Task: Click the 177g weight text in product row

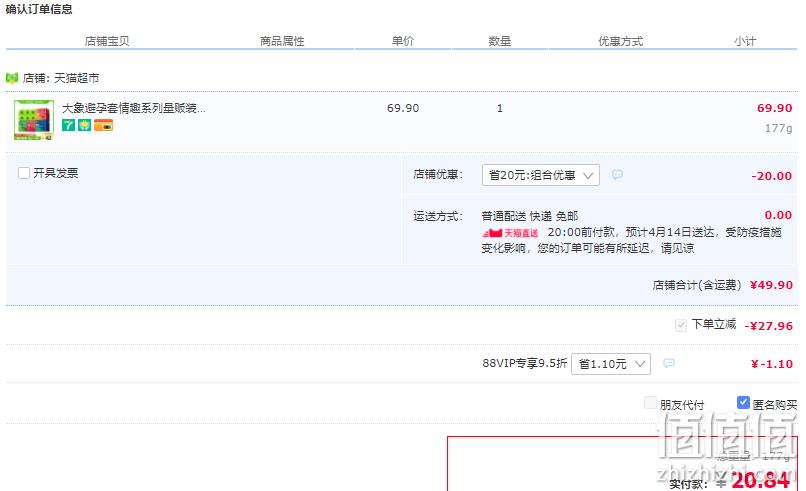Action: point(778,128)
